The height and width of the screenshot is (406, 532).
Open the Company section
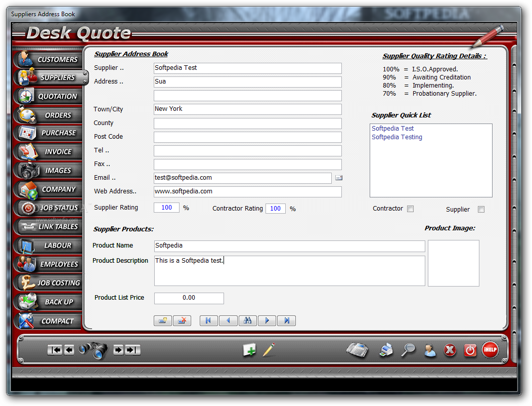48,189
